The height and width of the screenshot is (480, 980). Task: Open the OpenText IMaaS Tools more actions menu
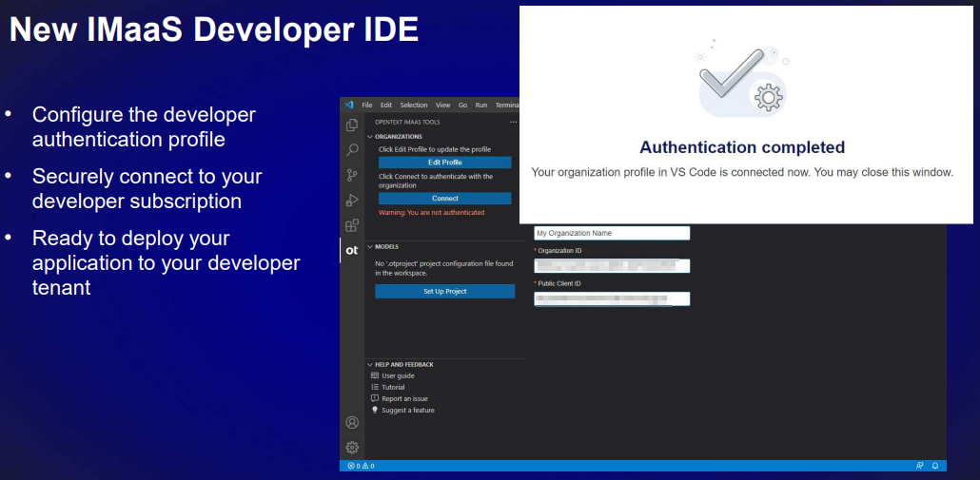(514, 122)
